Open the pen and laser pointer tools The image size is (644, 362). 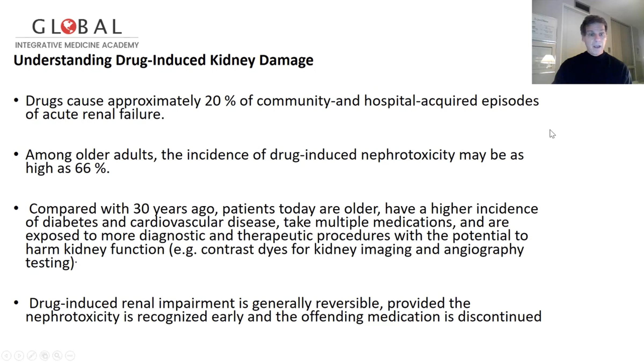point(32,356)
